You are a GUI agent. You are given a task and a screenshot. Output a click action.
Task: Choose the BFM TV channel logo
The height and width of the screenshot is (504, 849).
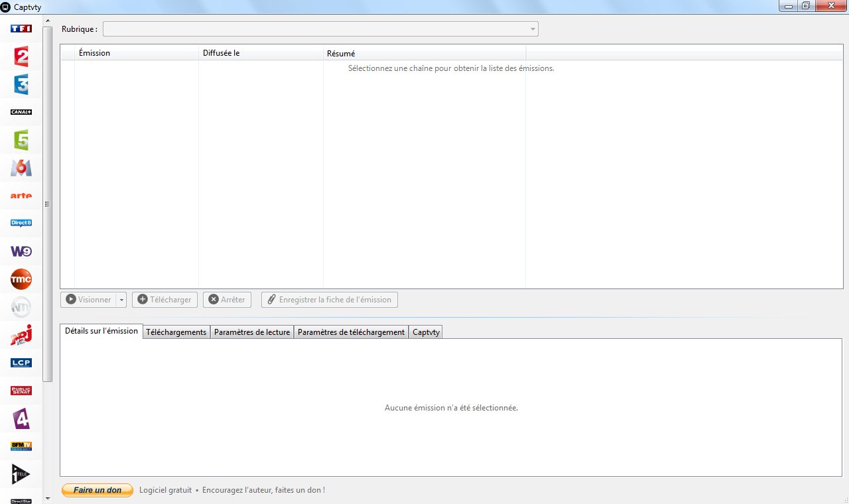(21, 446)
